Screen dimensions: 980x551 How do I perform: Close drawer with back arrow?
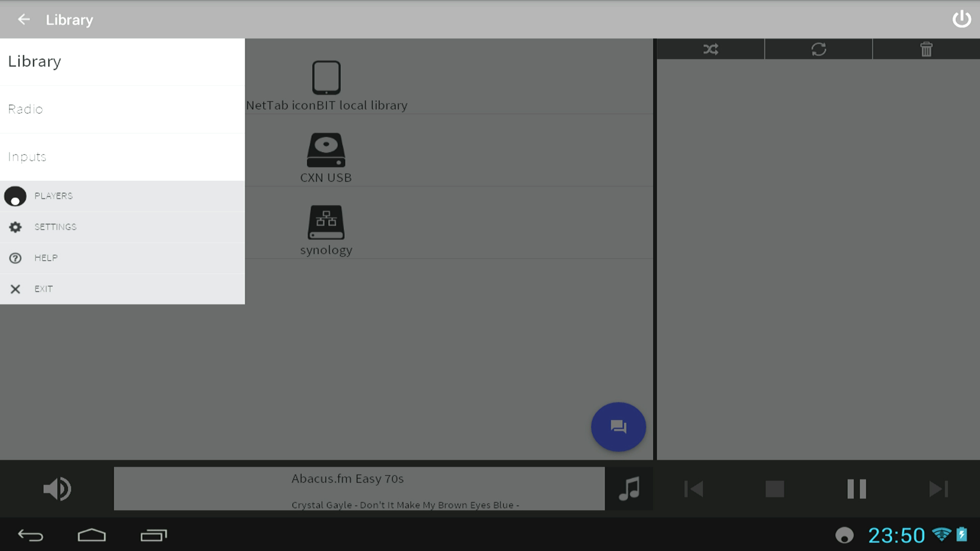coord(23,19)
